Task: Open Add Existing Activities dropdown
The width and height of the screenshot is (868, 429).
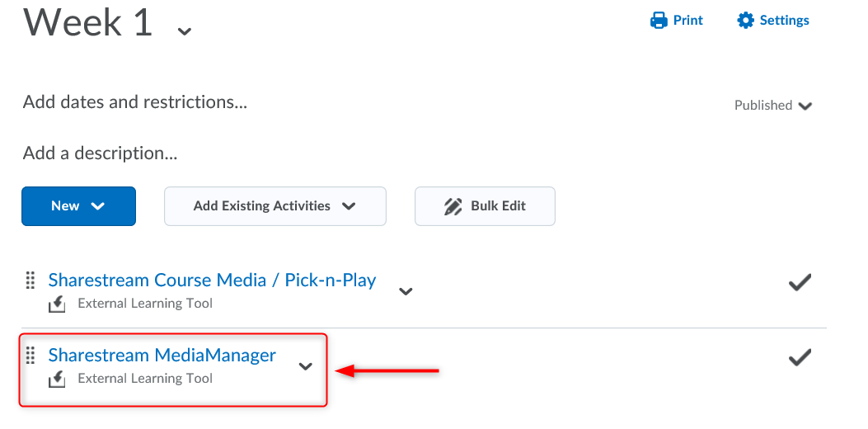Action: click(274, 206)
